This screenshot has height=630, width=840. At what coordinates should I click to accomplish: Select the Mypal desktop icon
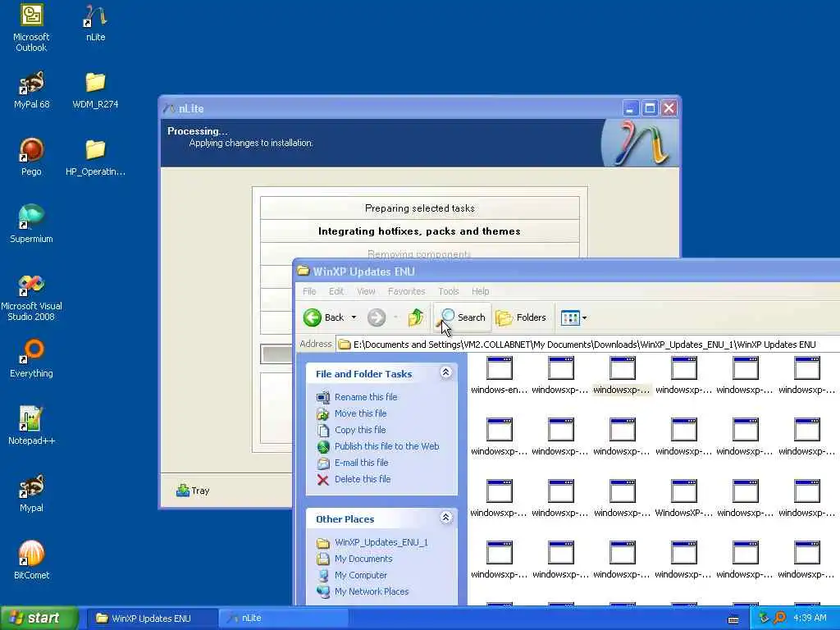click(x=31, y=493)
